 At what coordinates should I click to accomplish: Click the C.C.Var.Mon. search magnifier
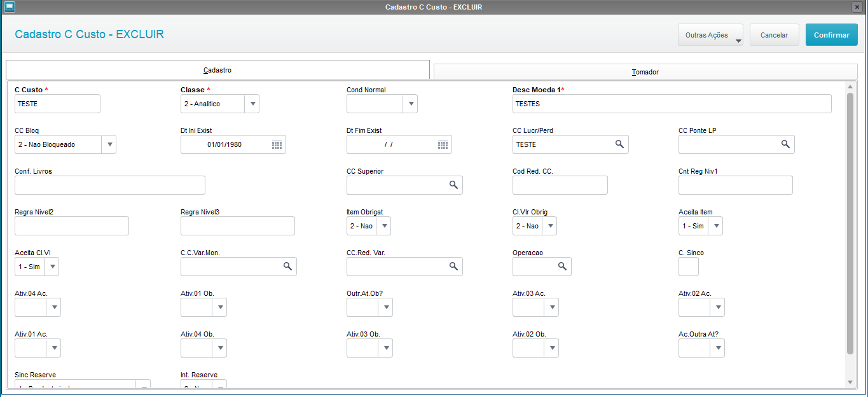(287, 267)
